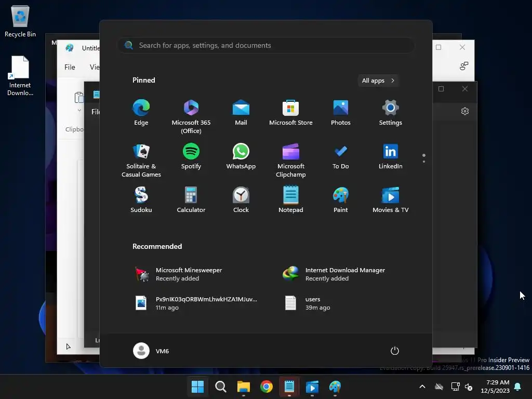The width and height of the screenshot is (532, 399).
Task: Click the Start menu search box
Action: coord(265,45)
